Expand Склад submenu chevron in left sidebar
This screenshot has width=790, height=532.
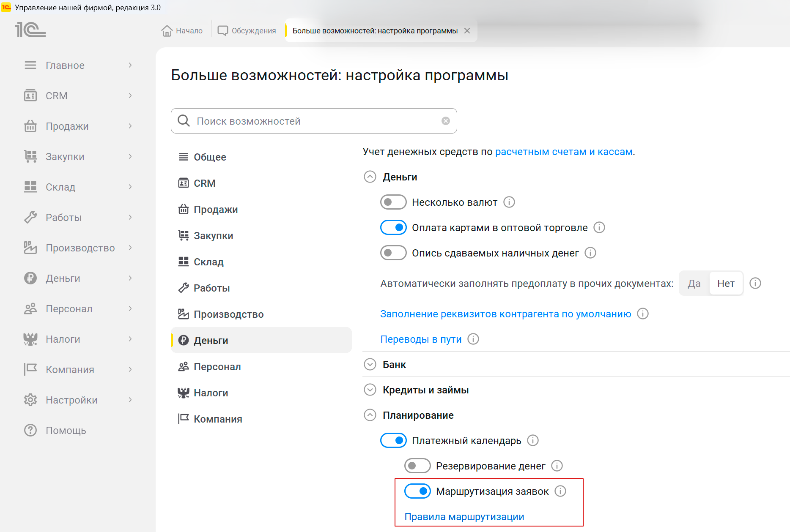click(130, 187)
